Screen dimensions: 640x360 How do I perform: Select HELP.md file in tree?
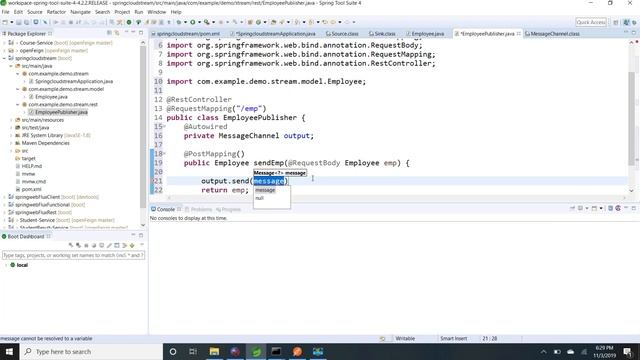click(x=31, y=166)
